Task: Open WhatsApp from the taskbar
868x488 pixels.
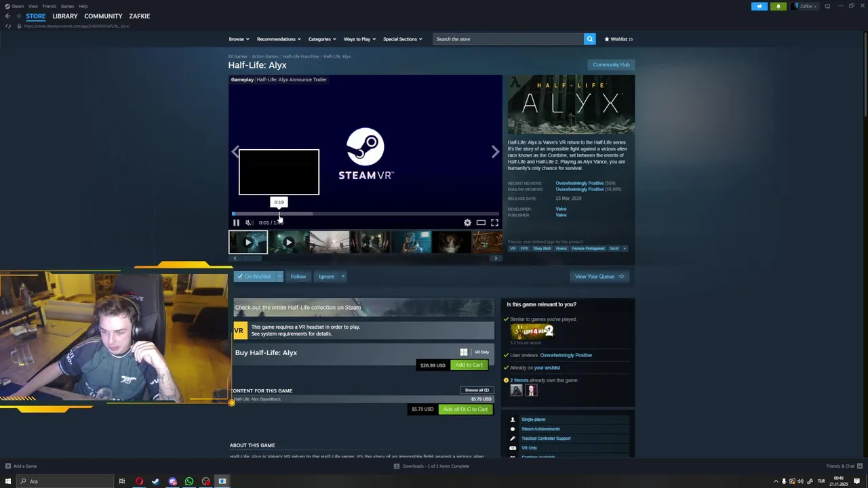Action: coord(189,481)
